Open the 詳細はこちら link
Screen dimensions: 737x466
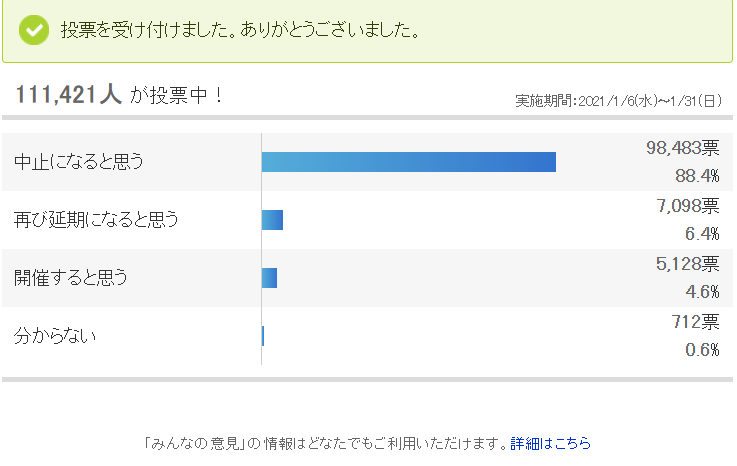coord(550,443)
